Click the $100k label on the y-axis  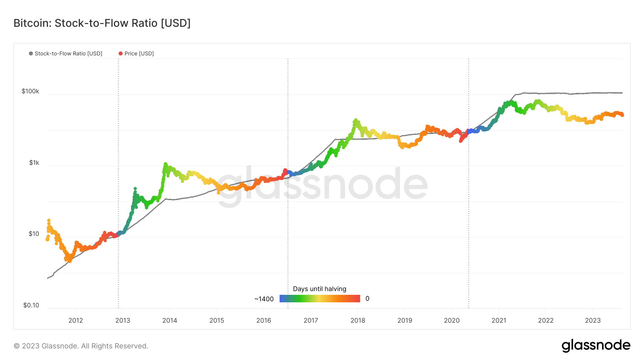(30, 91)
